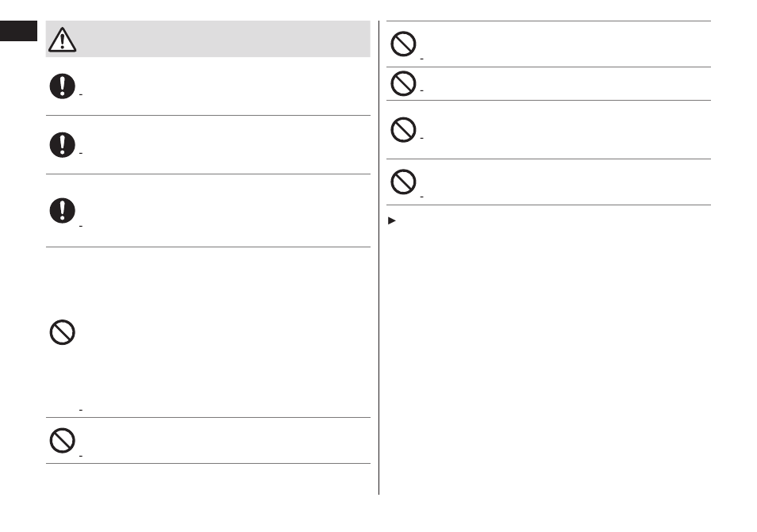Select the bottom prohibition icon in left column
The image size is (757, 532).
[x=62, y=440]
